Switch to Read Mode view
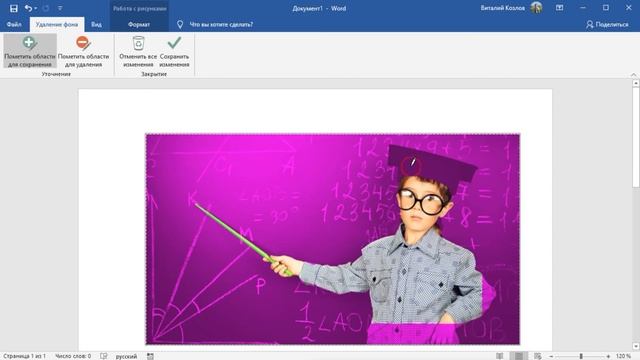This screenshot has width=640, height=360. tap(500, 356)
